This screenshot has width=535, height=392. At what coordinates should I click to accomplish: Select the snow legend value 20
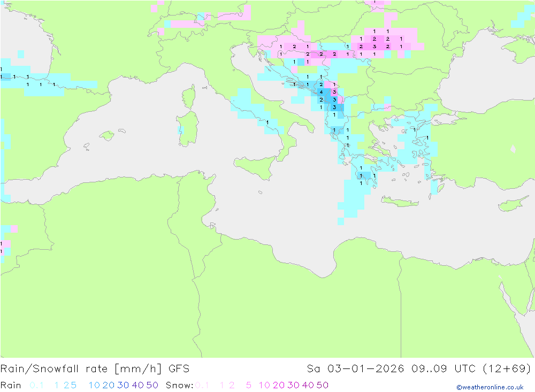point(279,385)
